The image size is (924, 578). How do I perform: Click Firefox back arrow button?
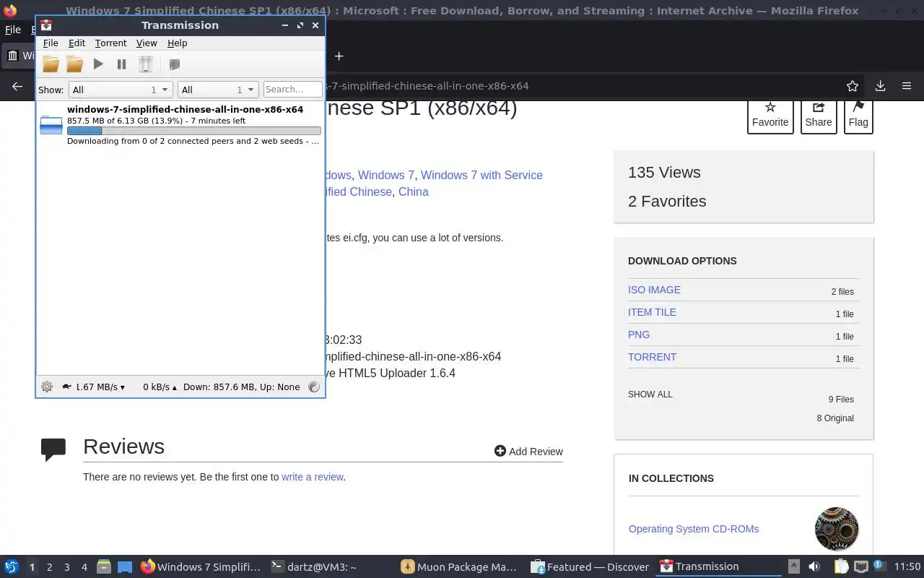[x=17, y=86]
